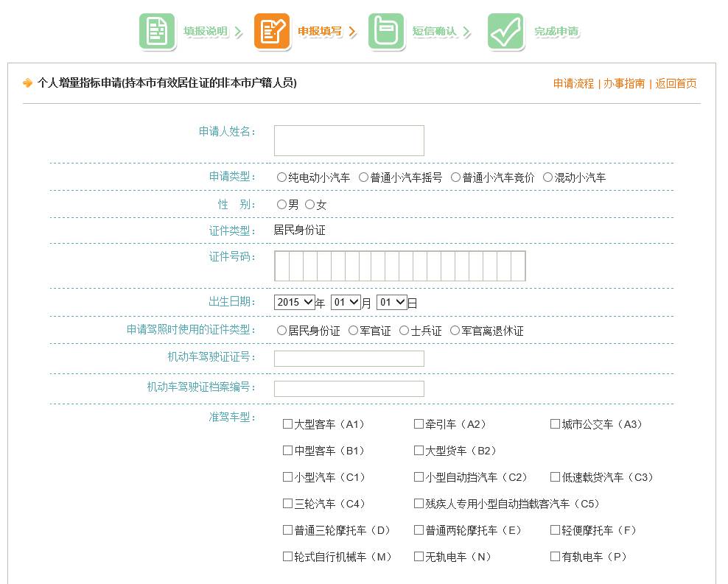Select 女 for gender
This screenshot has height=584, width=728.
[309, 205]
